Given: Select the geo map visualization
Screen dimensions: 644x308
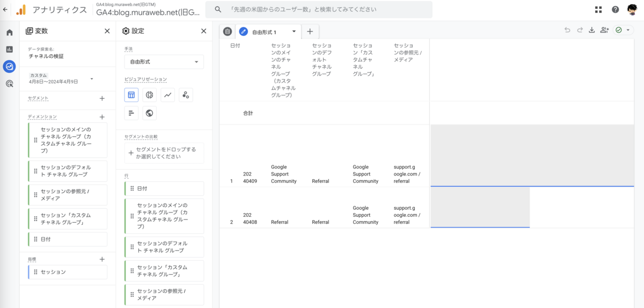Looking at the screenshot, I should [150, 113].
